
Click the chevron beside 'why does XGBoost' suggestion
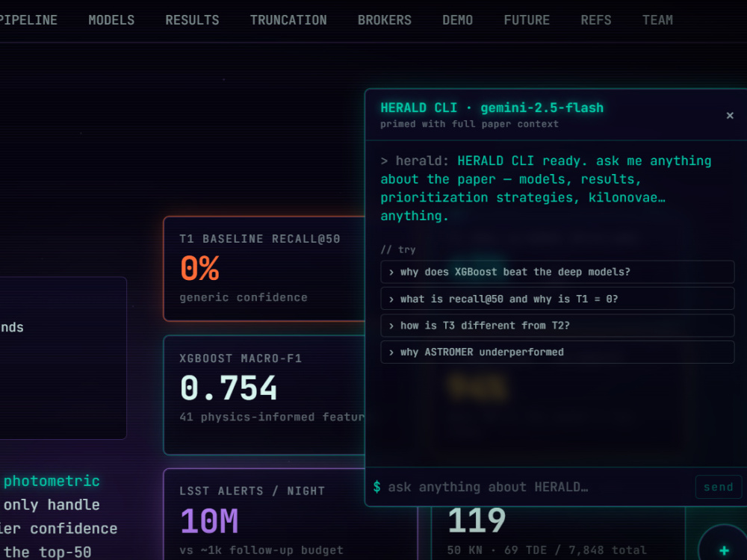(x=391, y=273)
